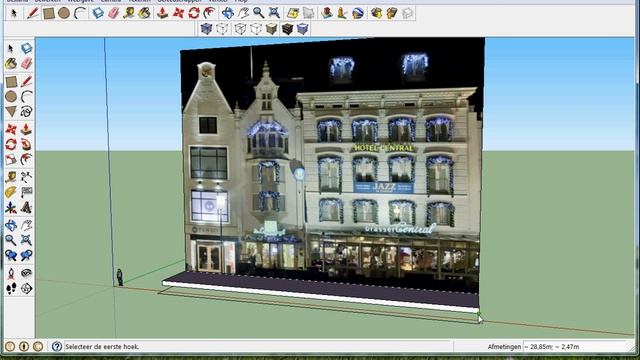Viewport: 640px width, 360px height.
Task: Activate the Axes tool
Action: pyautogui.click(x=11, y=208)
